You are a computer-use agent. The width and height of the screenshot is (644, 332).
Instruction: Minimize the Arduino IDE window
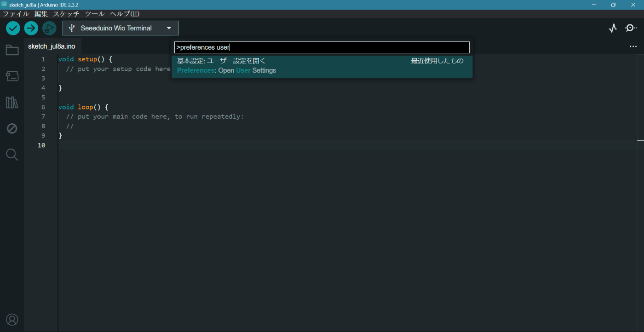tap(593, 5)
